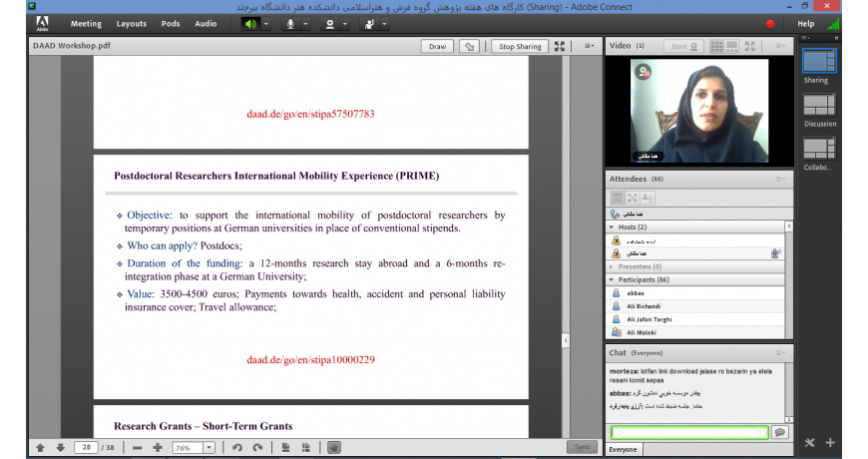Select the breakout room view icon
This screenshot has width=868, height=459.
(633, 198)
